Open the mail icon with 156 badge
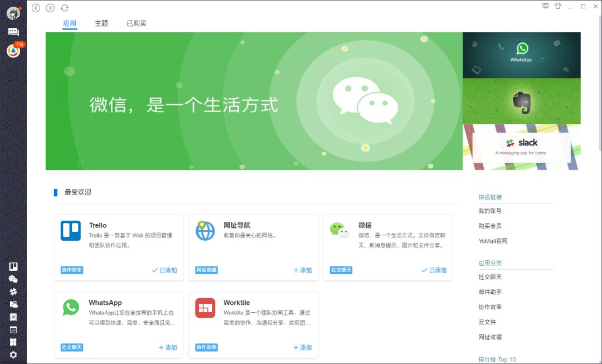 point(13,51)
